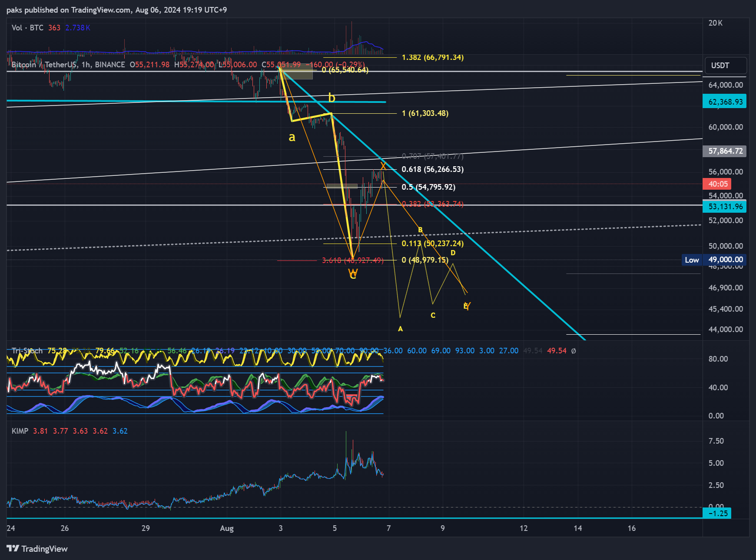Click the 64,000.00 price axis tick
Viewport: 756px width, 560px height.
[726, 85]
